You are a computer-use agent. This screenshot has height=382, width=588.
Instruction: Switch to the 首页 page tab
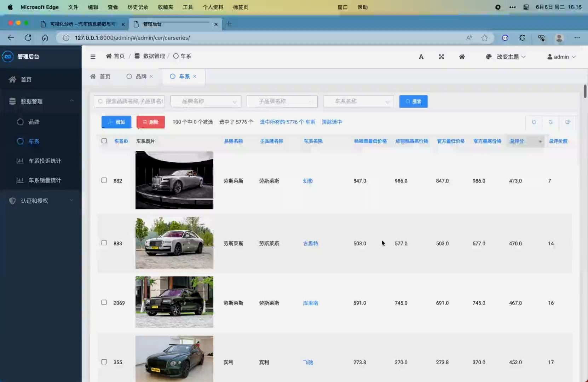100,76
